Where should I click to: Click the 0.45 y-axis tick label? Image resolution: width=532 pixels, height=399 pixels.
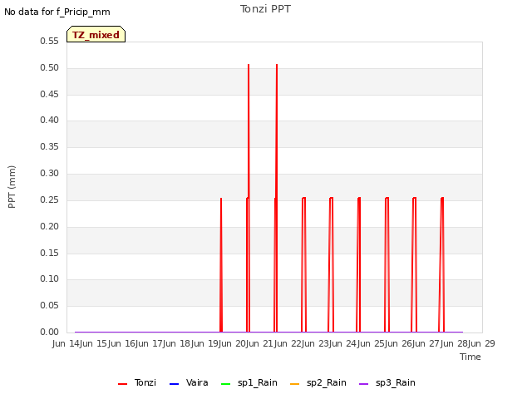coord(50,94)
